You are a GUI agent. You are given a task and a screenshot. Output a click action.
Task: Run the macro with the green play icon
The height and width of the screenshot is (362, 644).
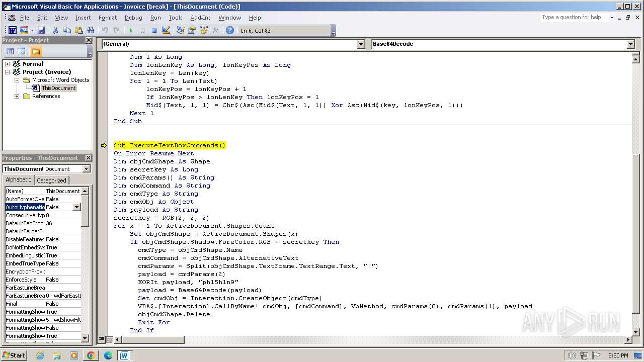131,31
